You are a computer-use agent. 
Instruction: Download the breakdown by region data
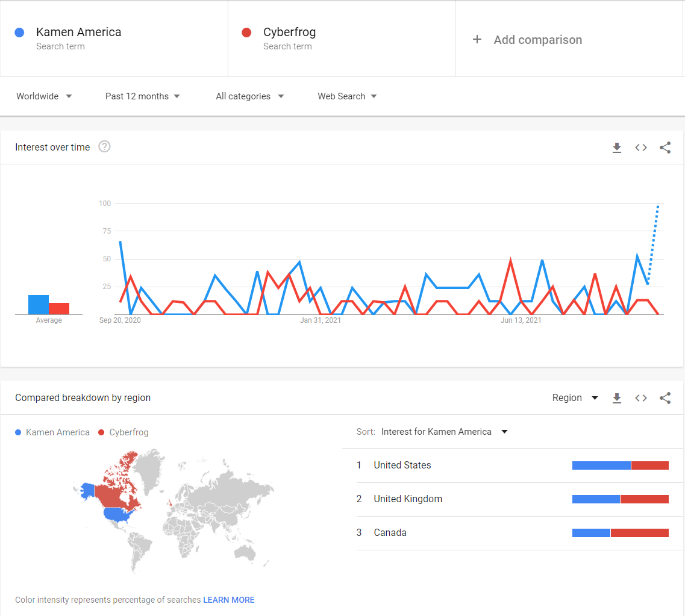[x=616, y=397]
